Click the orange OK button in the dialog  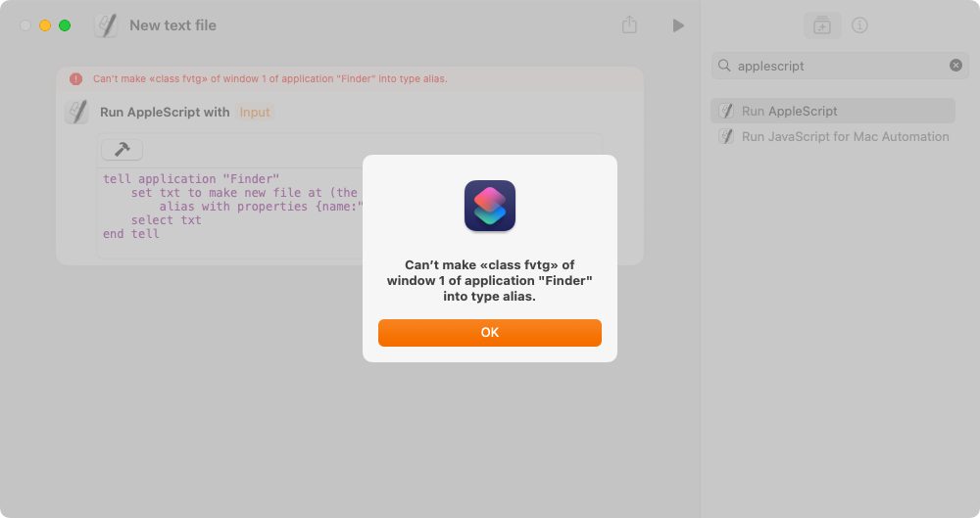coord(489,332)
